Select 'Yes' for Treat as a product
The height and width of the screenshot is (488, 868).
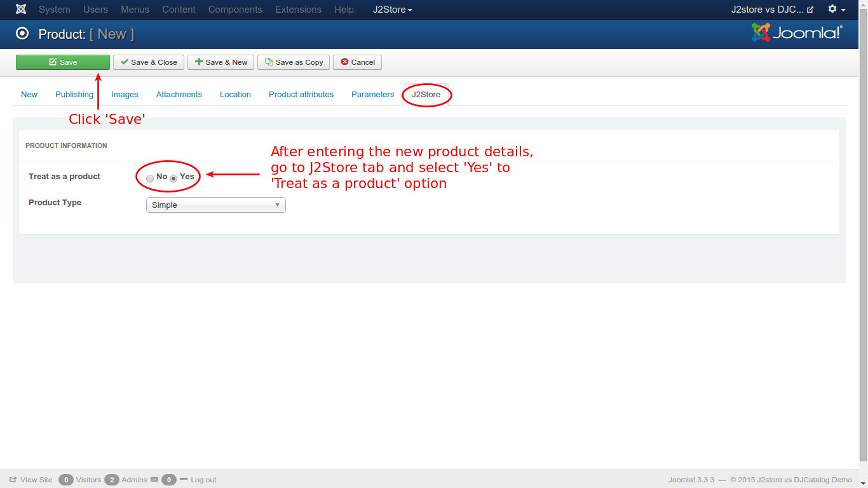173,179
